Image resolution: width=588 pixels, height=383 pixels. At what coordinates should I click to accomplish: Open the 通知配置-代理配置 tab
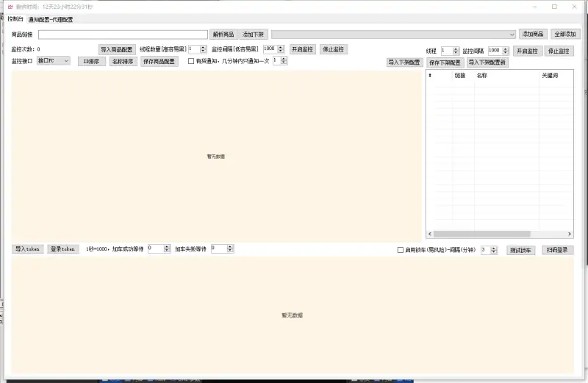coord(50,20)
